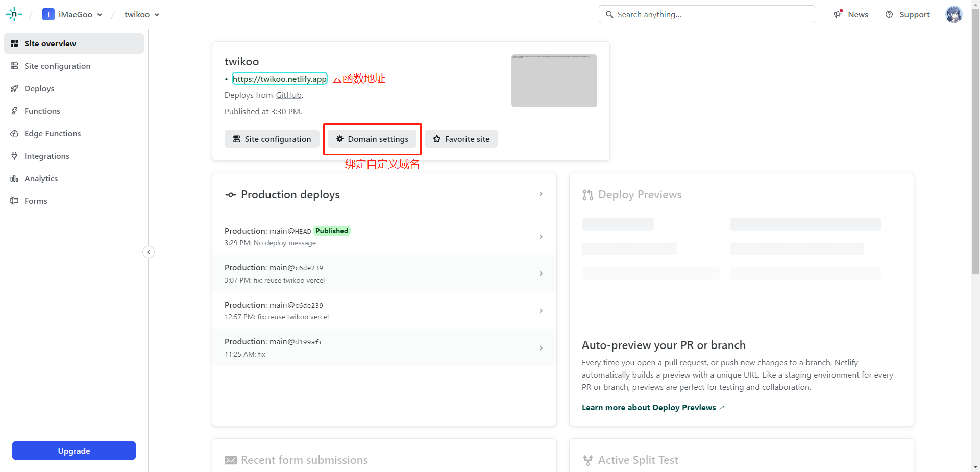The width and height of the screenshot is (980, 472).
Task: Open the Functions sidebar item
Action: pyautogui.click(x=42, y=111)
